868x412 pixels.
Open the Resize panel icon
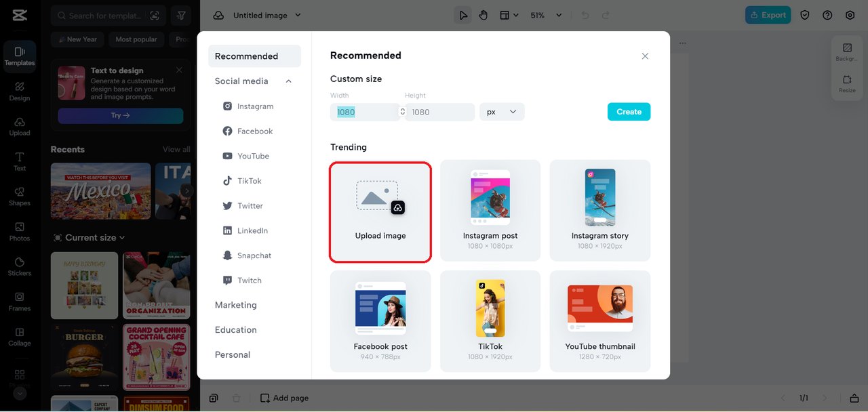click(847, 84)
